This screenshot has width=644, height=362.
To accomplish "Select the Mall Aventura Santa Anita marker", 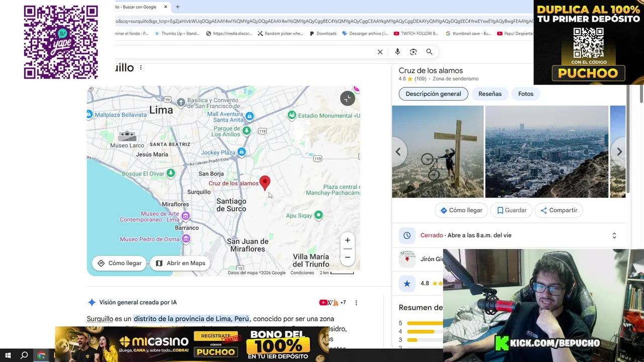I will [249, 117].
